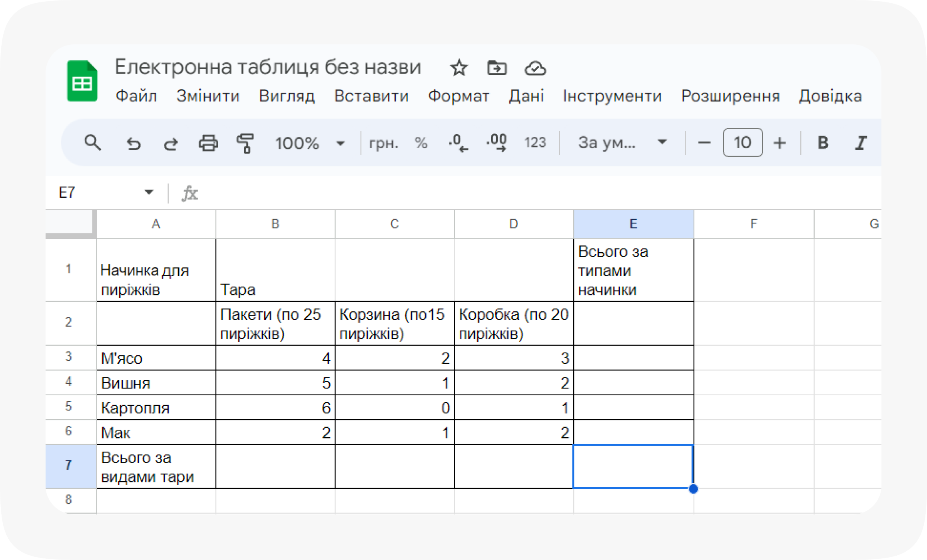Open the Розширення menu
The height and width of the screenshot is (560, 927).
pos(730,96)
